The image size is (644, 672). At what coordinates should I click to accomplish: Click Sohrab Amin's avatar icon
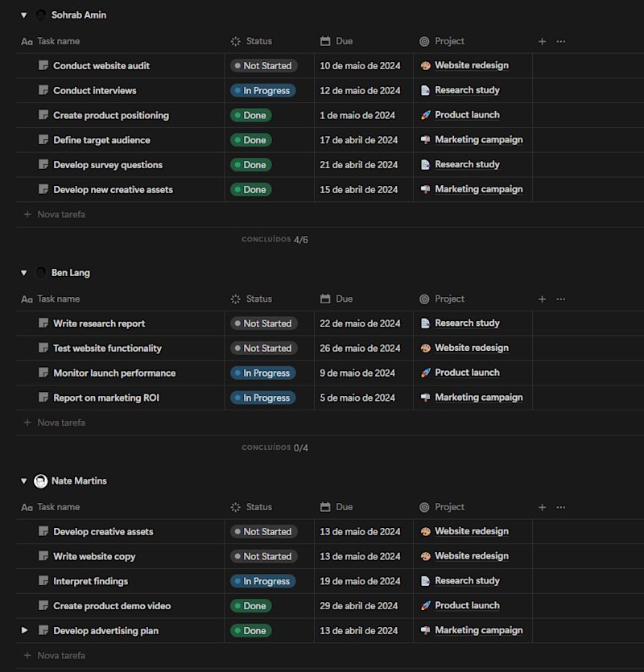pyautogui.click(x=41, y=15)
